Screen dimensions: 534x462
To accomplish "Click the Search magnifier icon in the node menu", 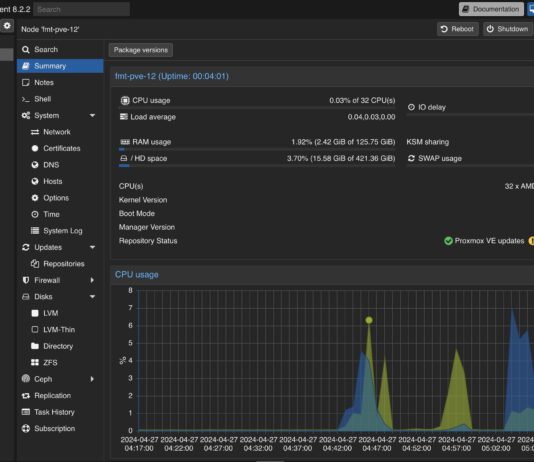I will tap(26, 50).
